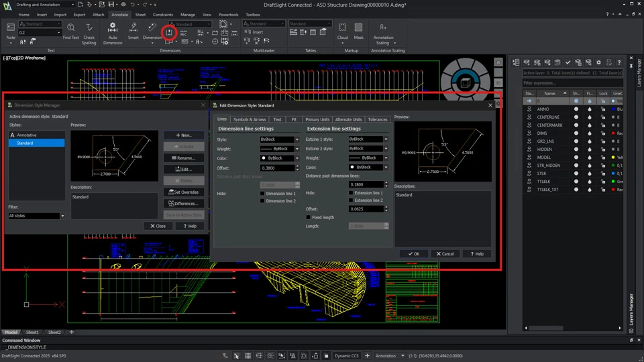
Task: Open the Constraints ribbon tab
Action: click(163, 14)
